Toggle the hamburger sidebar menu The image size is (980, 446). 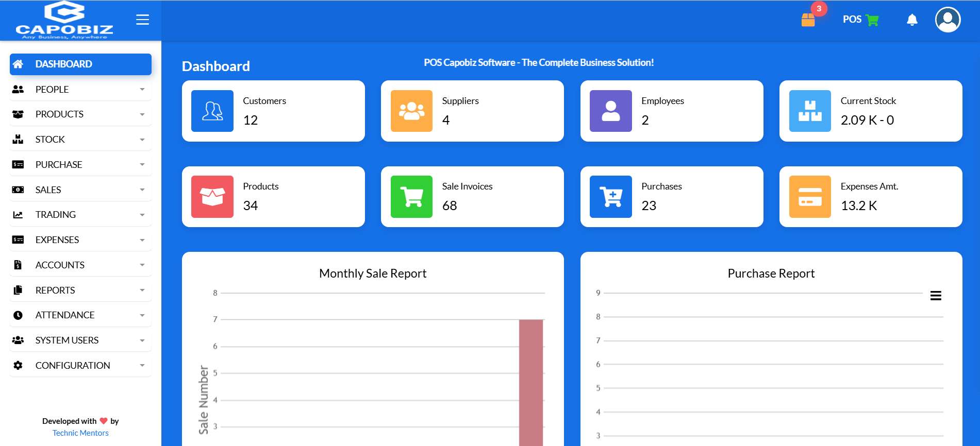click(x=142, y=20)
